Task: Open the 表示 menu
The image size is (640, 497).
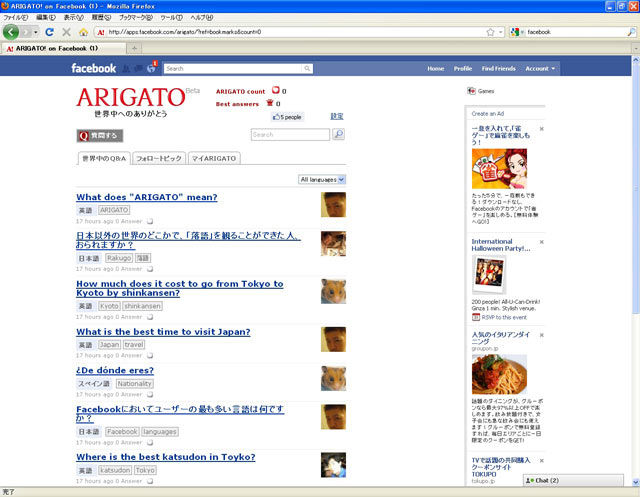Action: [73, 18]
